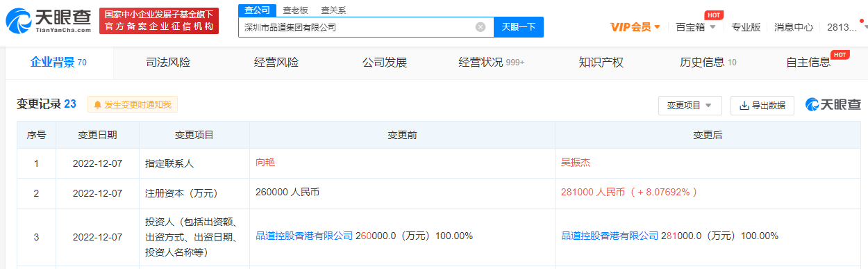868x269 pixels.
Task: Click the 变更日期 column header
Action: point(97,135)
